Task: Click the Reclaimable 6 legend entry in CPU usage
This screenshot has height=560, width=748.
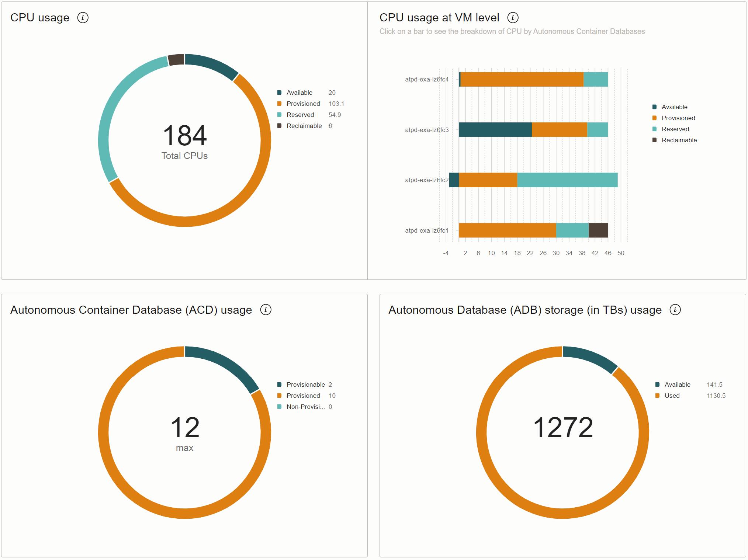Action: tap(305, 126)
